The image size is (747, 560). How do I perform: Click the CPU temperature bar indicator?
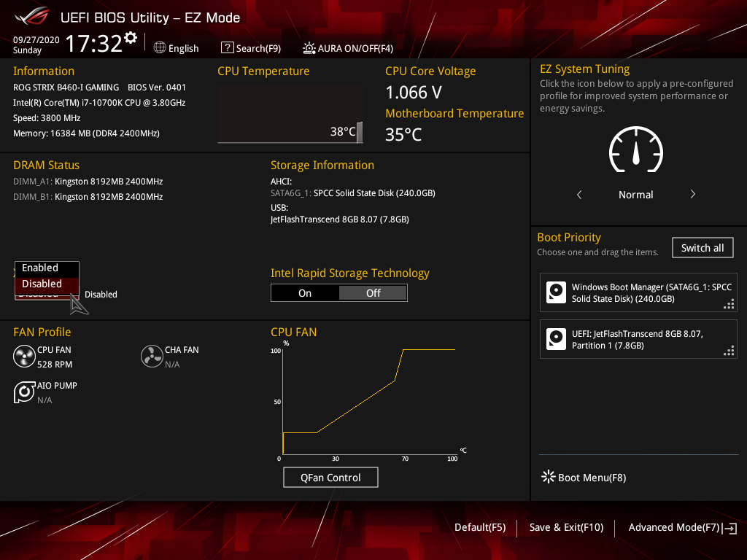click(x=360, y=133)
